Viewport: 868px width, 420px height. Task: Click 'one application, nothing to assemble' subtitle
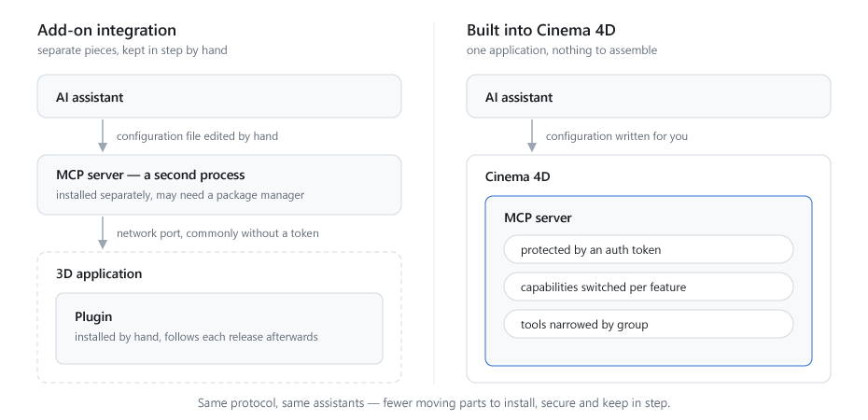coord(562,50)
